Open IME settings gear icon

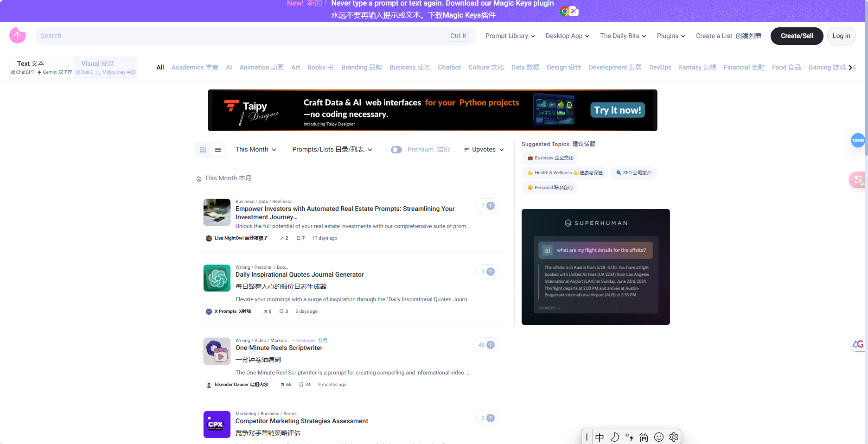(x=674, y=437)
